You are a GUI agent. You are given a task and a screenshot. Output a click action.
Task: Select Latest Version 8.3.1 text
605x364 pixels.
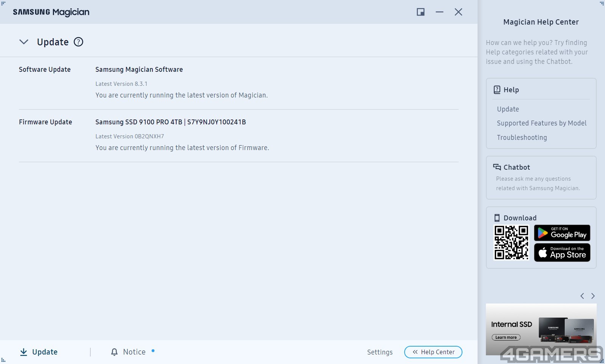tap(121, 84)
